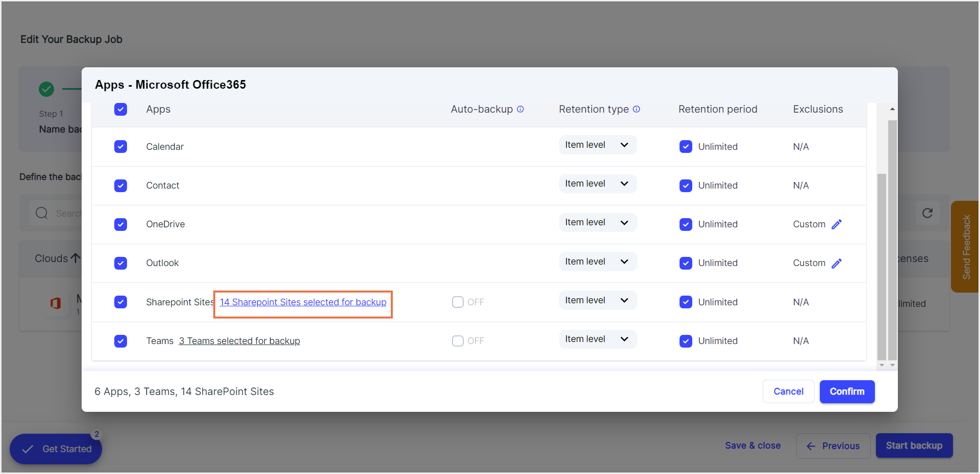Open Outlook retention type dropdown
Image resolution: width=980 pixels, height=474 pixels.
point(598,261)
